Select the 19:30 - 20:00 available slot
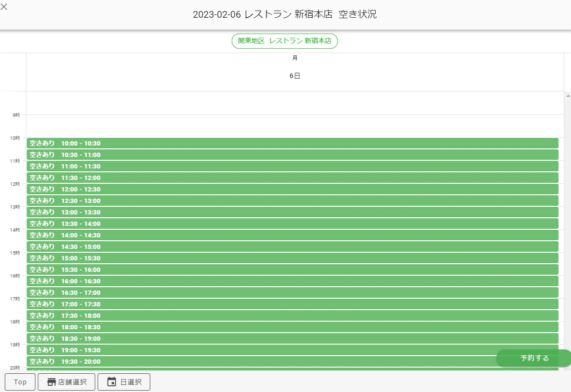 coord(292,361)
